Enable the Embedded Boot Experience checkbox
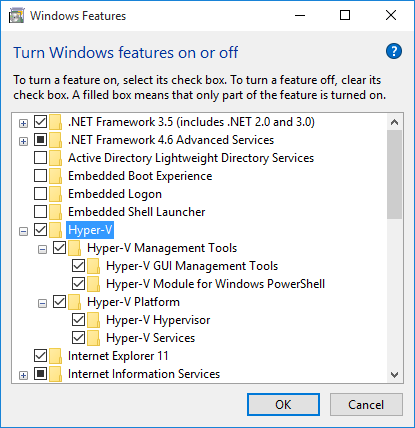This screenshot has width=415, height=428. tap(40, 175)
